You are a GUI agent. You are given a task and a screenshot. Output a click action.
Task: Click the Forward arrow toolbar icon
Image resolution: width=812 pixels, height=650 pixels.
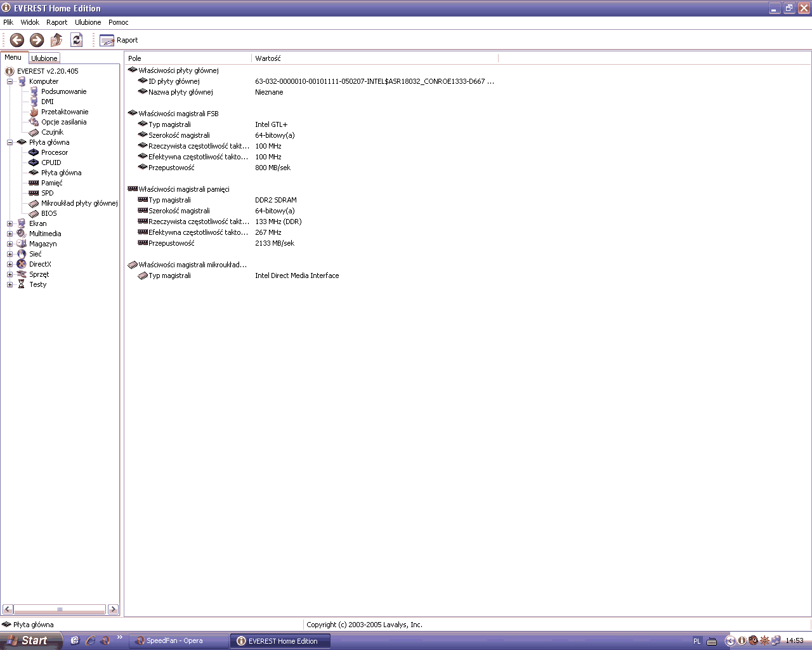pyautogui.click(x=37, y=40)
